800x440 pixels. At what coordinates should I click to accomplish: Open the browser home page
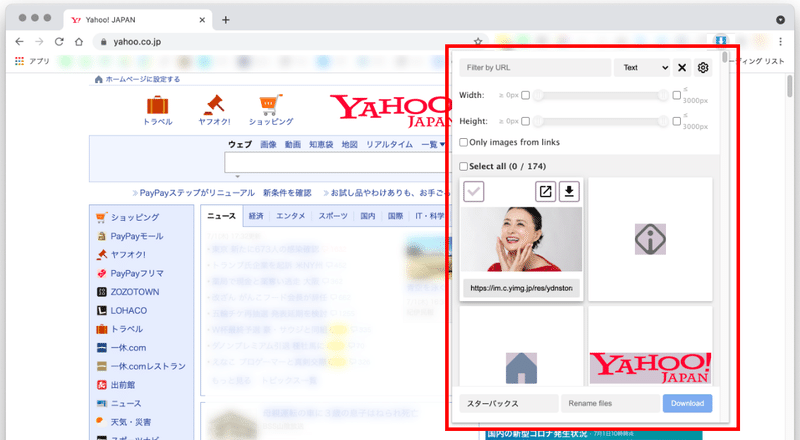(x=79, y=42)
